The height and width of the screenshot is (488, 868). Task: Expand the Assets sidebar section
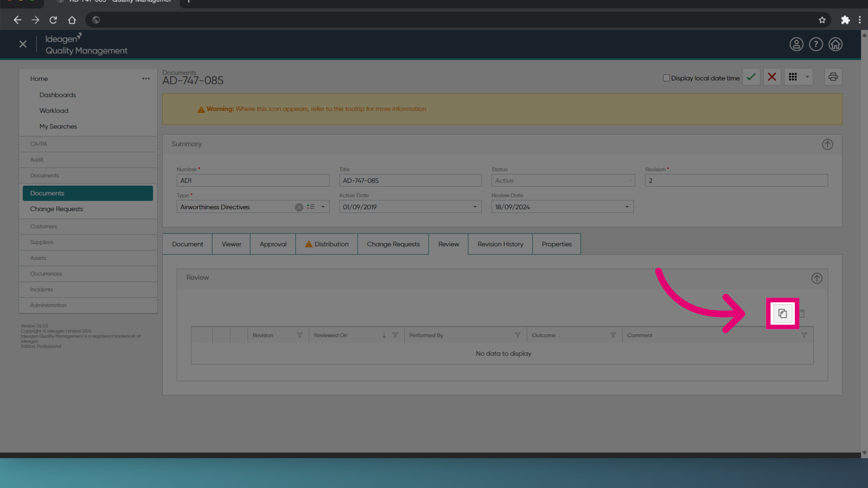point(88,258)
